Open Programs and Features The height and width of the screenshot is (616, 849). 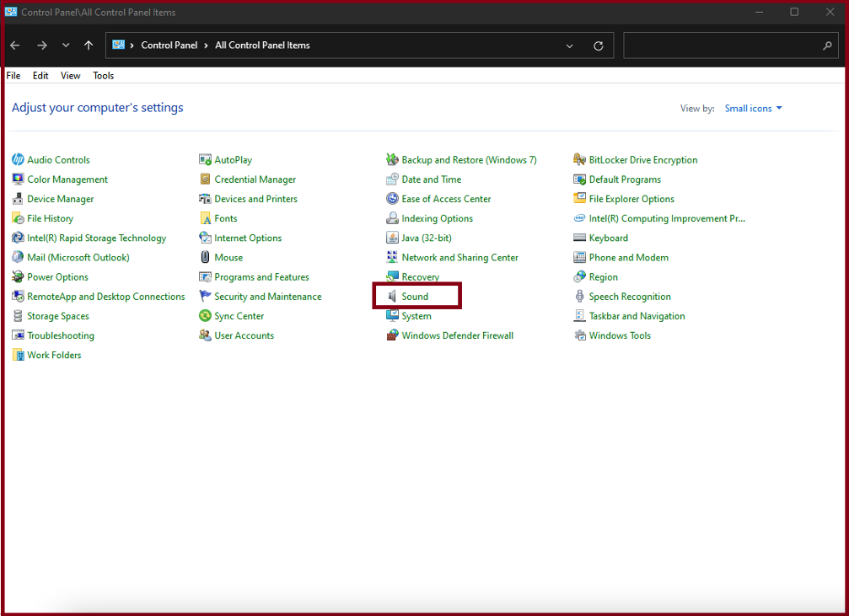click(x=261, y=277)
